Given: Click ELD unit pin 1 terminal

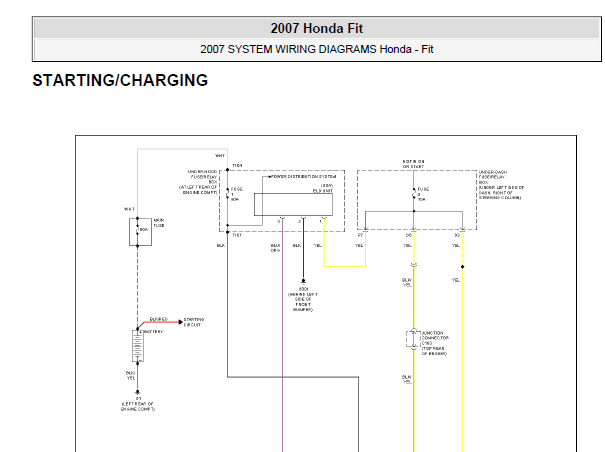Looking at the screenshot, I should (x=324, y=220).
